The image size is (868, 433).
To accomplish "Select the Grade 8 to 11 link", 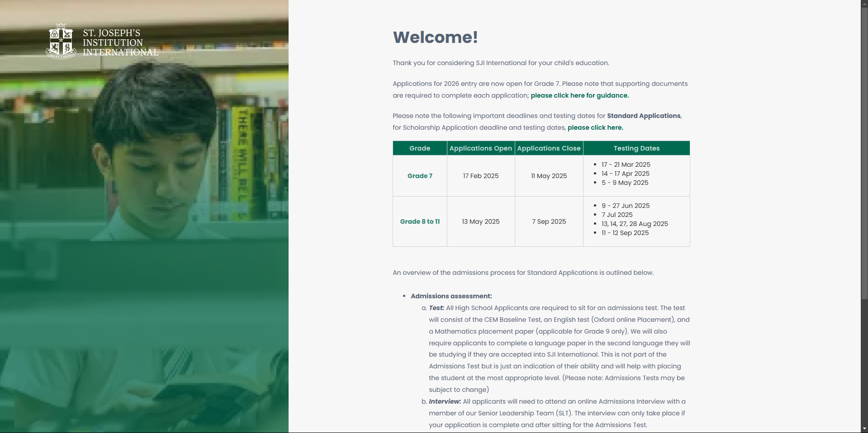I will pos(420,221).
